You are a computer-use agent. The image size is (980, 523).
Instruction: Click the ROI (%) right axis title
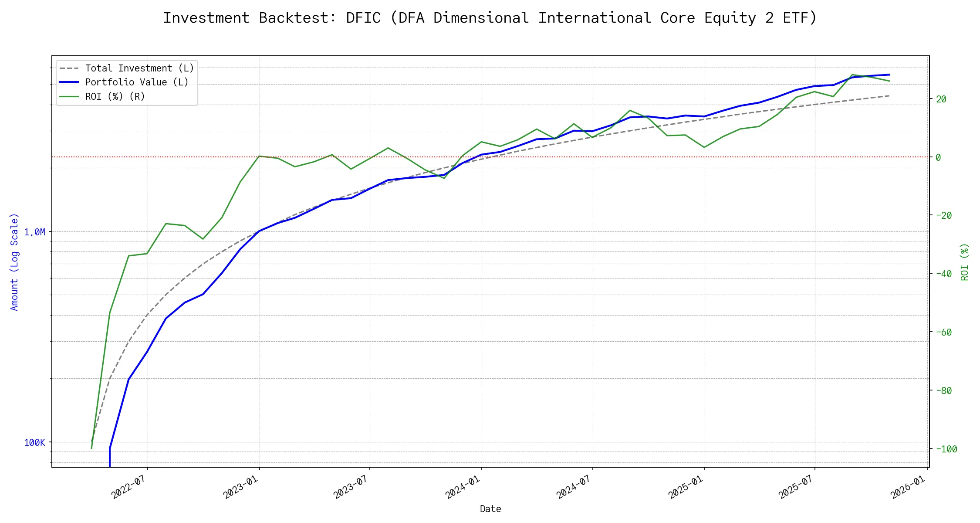click(x=964, y=262)
